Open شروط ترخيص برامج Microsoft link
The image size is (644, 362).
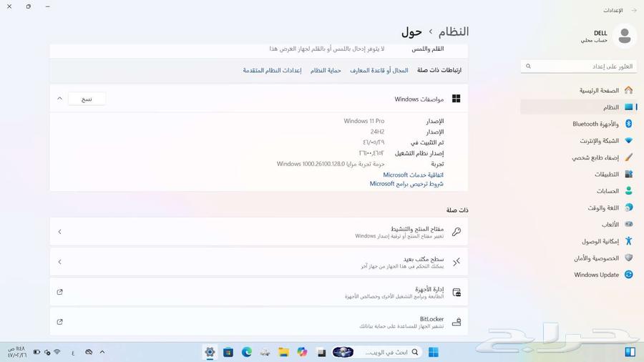pyautogui.click(x=406, y=184)
